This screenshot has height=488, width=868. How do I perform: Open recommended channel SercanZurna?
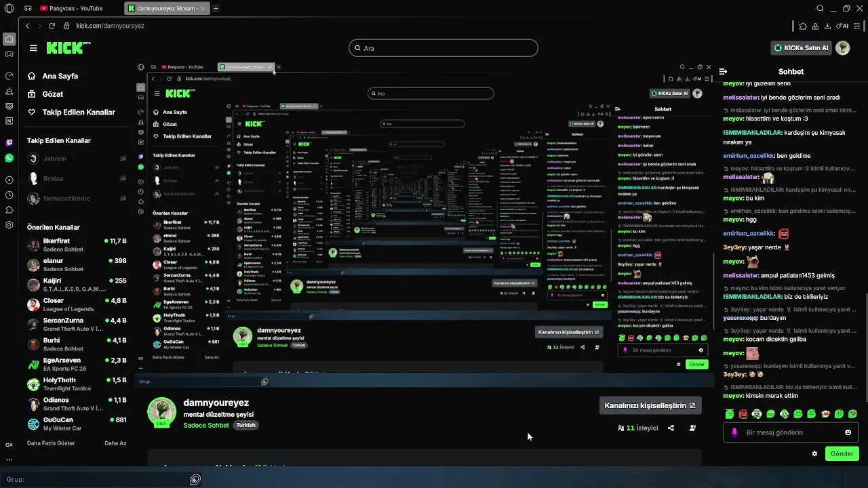point(76,325)
